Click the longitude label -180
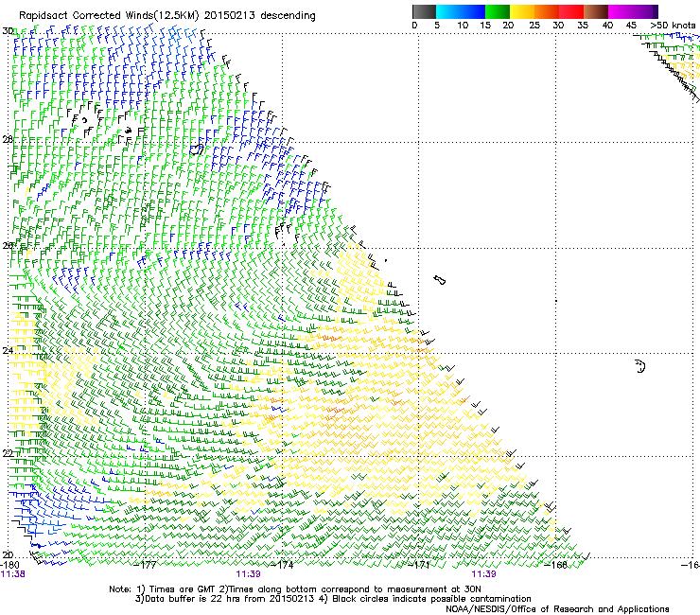 (x=10, y=565)
